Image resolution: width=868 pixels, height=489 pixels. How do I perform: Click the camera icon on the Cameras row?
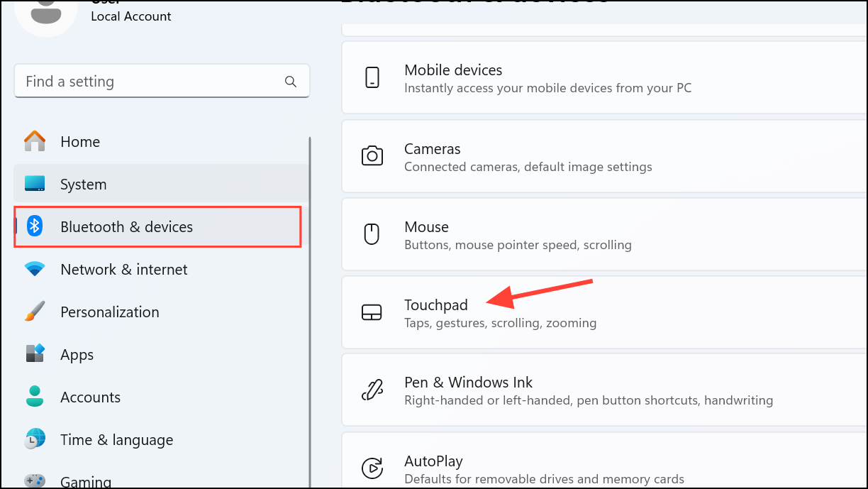click(x=372, y=156)
